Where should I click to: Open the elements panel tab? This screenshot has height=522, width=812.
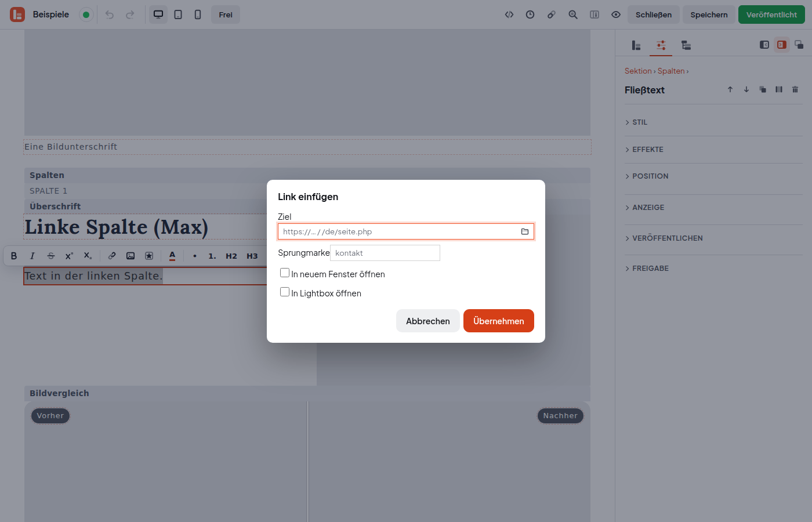(636, 45)
